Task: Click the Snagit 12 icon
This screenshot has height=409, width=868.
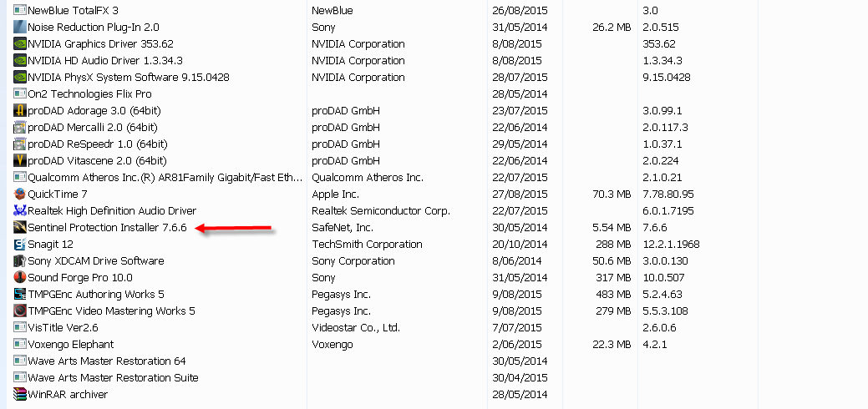Action: point(20,245)
